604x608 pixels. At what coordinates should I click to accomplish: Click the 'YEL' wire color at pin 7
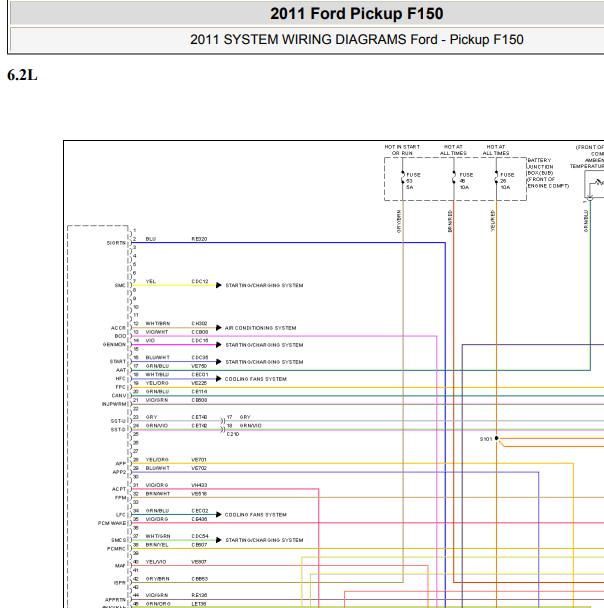tap(151, 282)
